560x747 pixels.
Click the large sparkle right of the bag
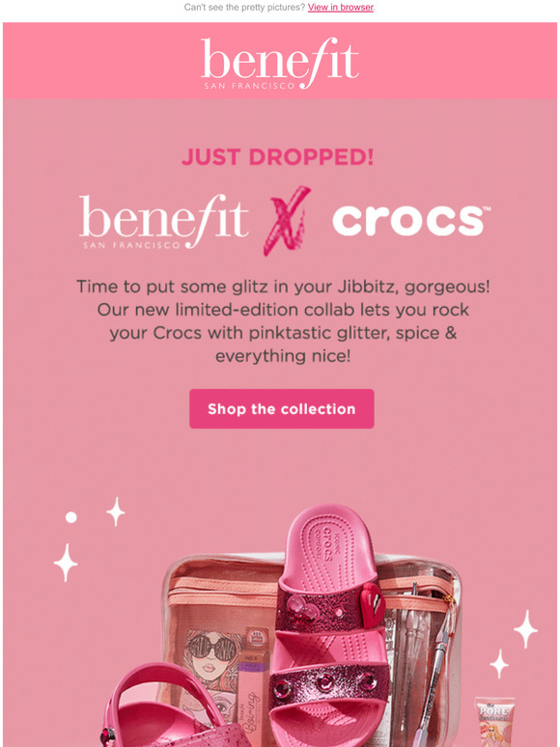pyautogui.click(x=525, y=629)
